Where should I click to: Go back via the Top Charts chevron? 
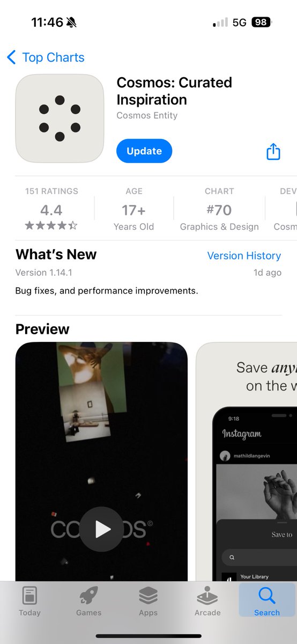point(11,57)
